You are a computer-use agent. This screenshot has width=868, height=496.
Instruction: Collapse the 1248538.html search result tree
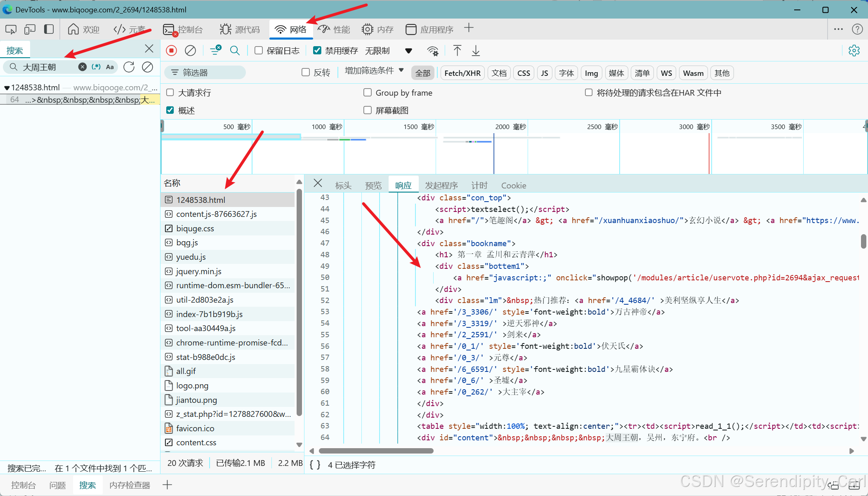click(7, 87)
